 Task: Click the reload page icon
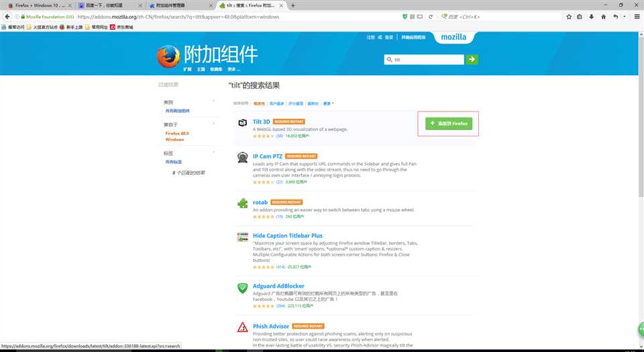(431, 17)
